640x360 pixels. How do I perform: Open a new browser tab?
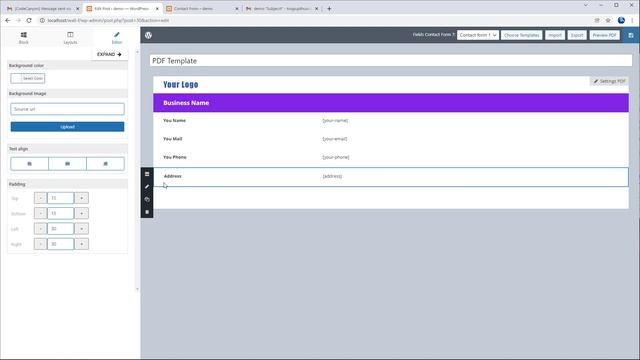(329, 8)
